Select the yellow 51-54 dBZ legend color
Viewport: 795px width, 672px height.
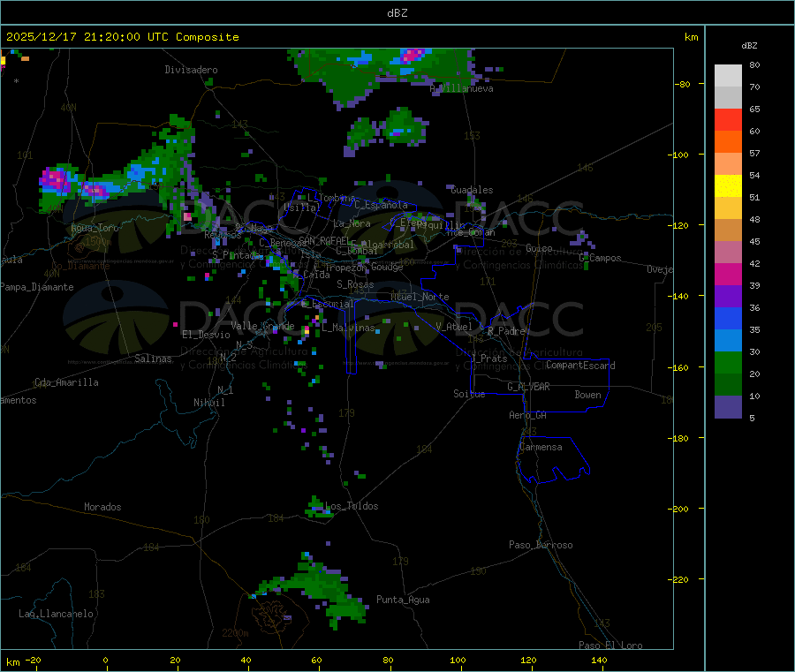pyautogui.click(x=728, y=186)
